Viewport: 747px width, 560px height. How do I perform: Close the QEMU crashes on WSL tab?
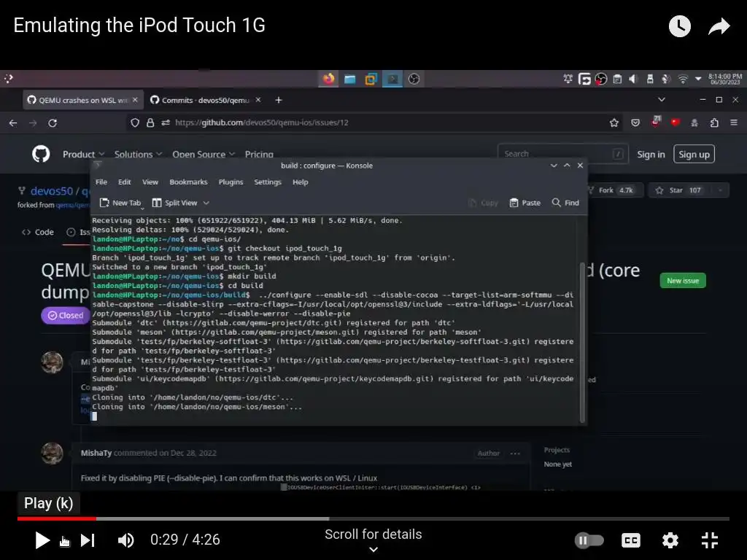135,100
